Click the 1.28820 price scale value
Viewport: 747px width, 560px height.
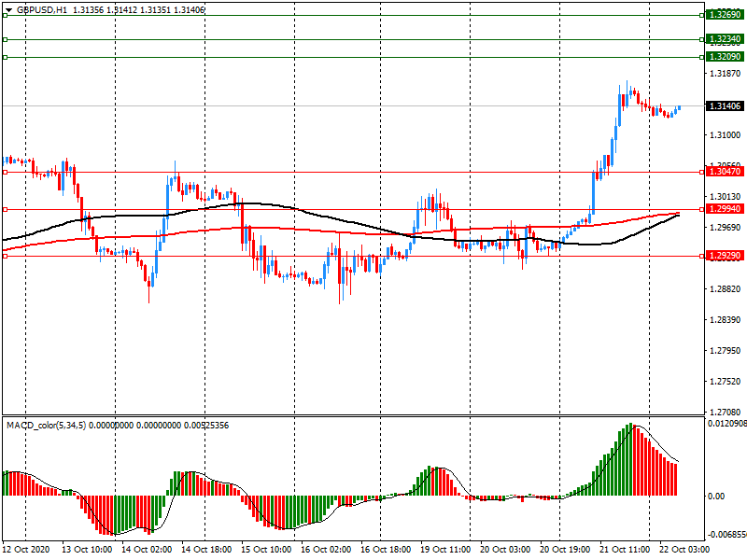pos(726,289)
